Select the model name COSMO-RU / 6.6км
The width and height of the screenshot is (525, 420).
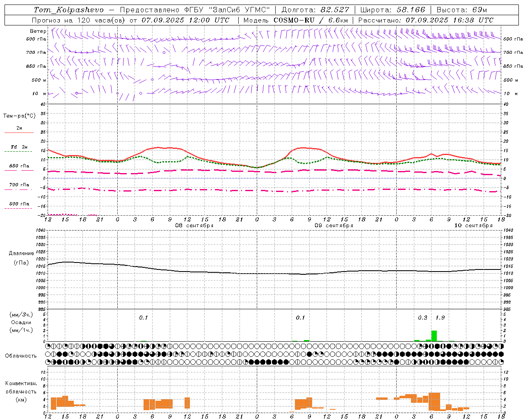(311, 20)
